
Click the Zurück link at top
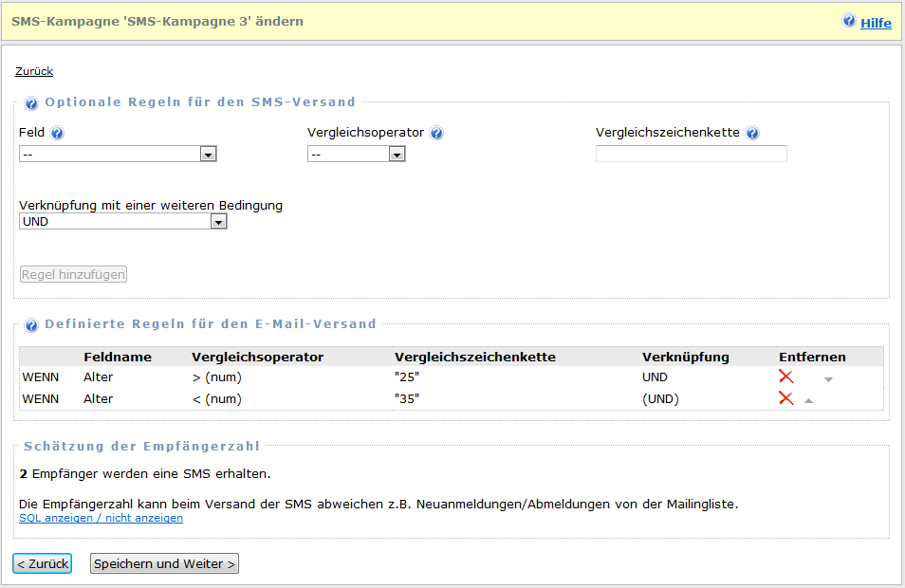coord(34,71)
